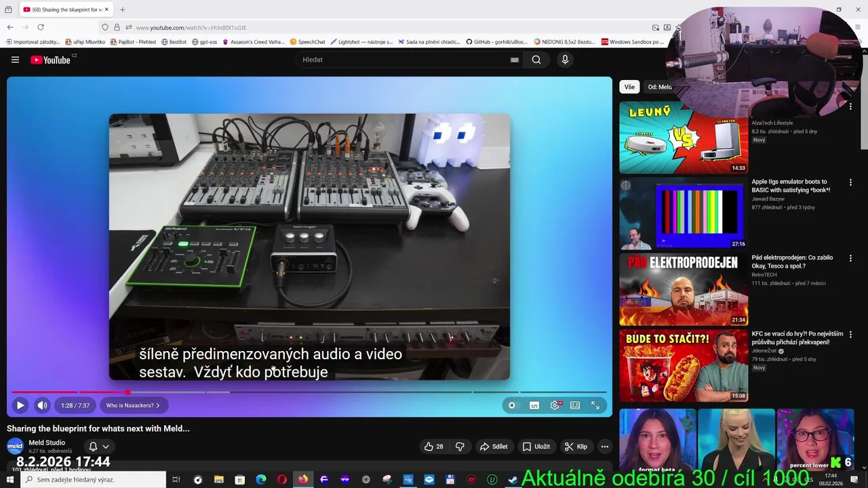Screen dimensions: 868x488
Task: Open the player settings gear
Action: (555, 405)
